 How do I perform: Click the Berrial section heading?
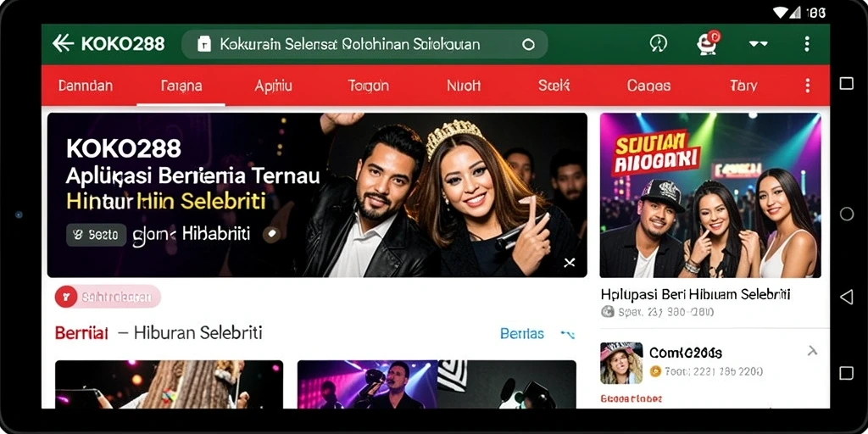click(81, 333)
